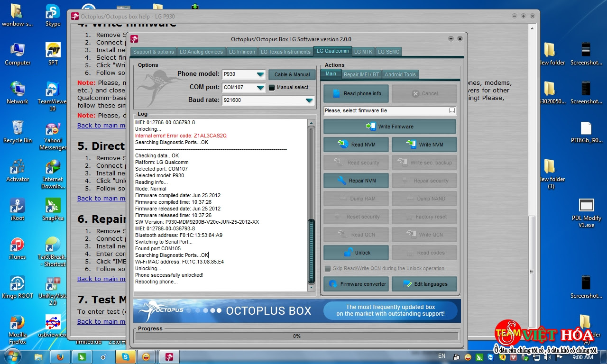Click the Octoplus taskbar button

click(x=169, y=357)
